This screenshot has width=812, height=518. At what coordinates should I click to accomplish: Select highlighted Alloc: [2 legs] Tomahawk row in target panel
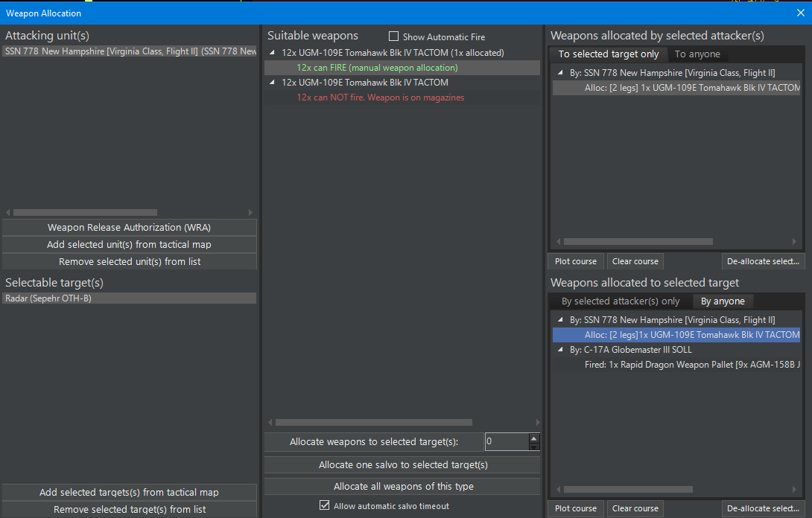point(676,335)
